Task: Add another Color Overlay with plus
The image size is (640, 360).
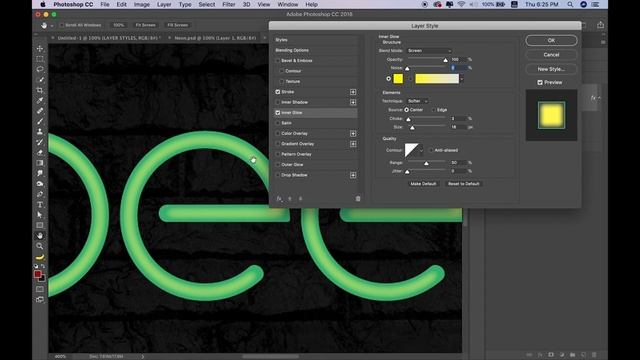Action: pos(353,133)
